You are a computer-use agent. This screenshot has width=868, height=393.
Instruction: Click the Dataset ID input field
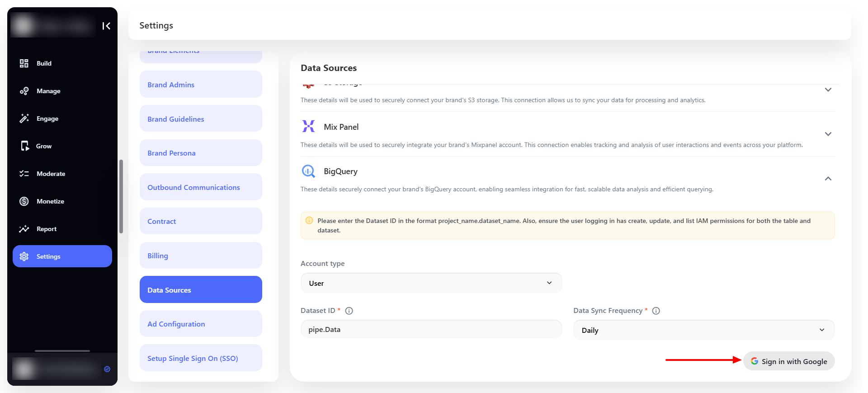[x=431, y=329]
